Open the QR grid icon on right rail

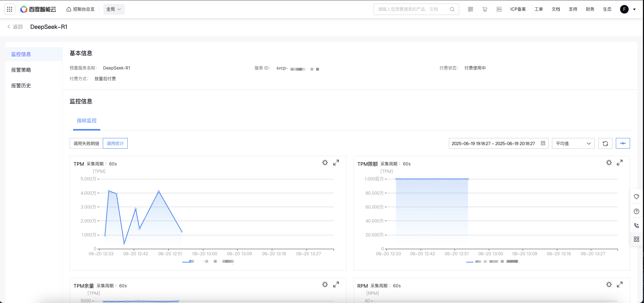pos(637,239)
